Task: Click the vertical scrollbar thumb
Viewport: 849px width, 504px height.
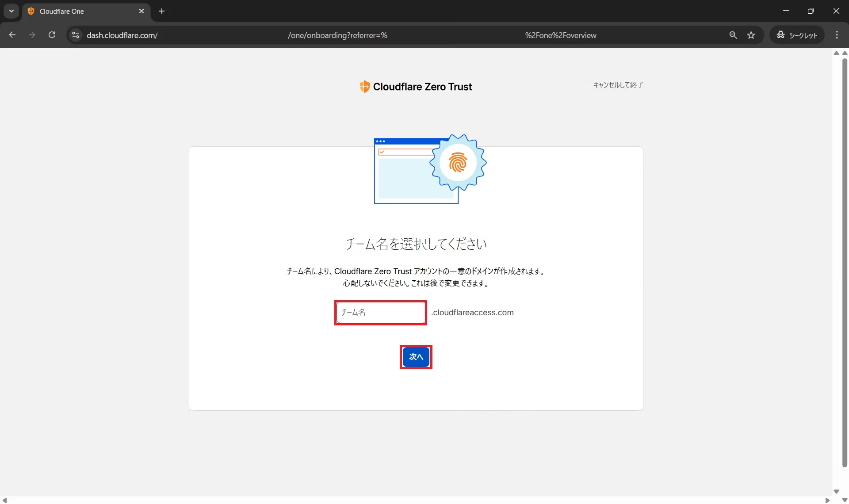Action: click(x=845, y=262)
